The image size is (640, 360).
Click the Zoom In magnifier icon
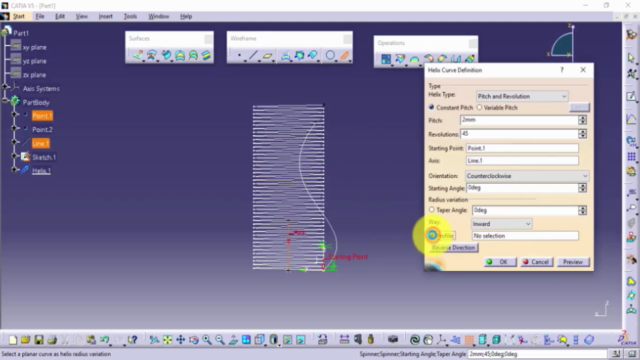point(207,340)
